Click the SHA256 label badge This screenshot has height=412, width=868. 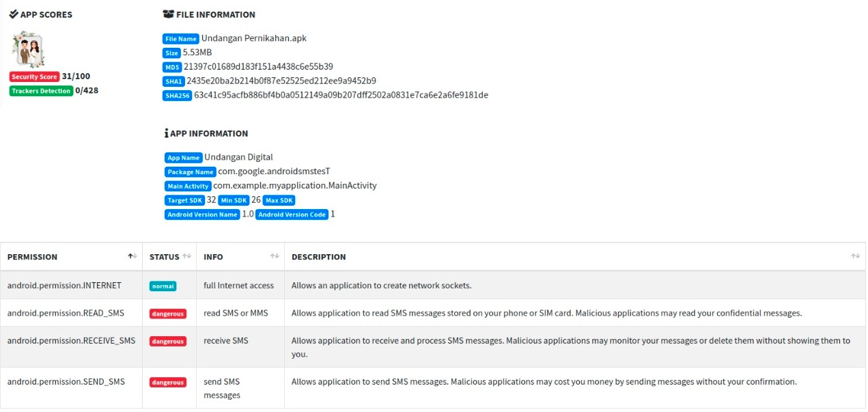(177, 96)
